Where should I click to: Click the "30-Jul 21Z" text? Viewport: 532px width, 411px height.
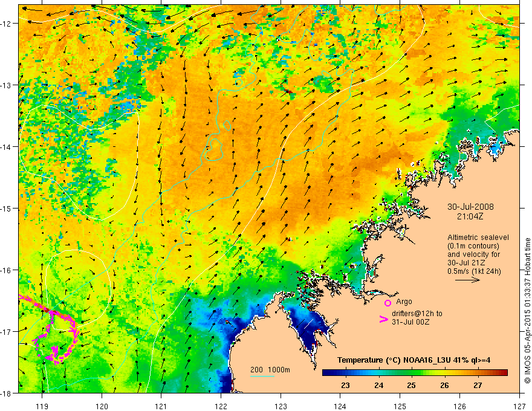coord(466,263)
